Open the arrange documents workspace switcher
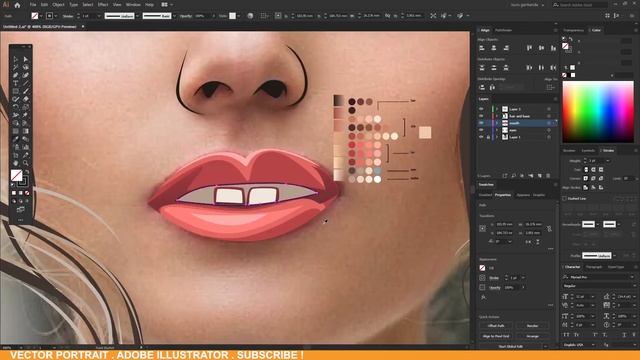Viewport: 640px width, 360px height. 167,5
